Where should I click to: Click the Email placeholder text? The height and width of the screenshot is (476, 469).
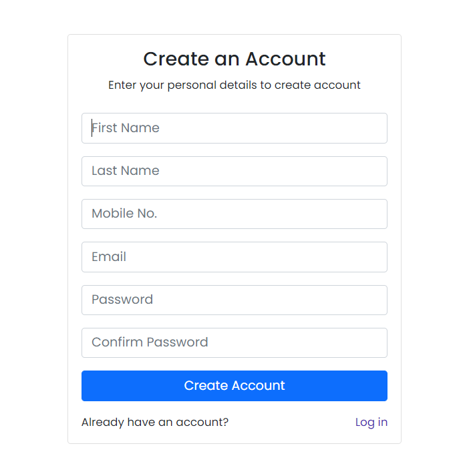109,257
